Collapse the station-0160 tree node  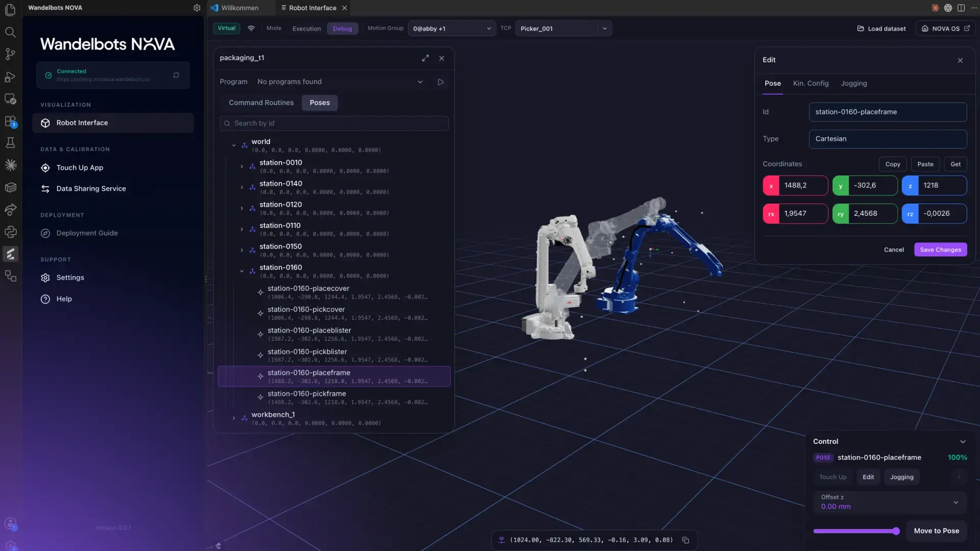(x=242, y=271)
